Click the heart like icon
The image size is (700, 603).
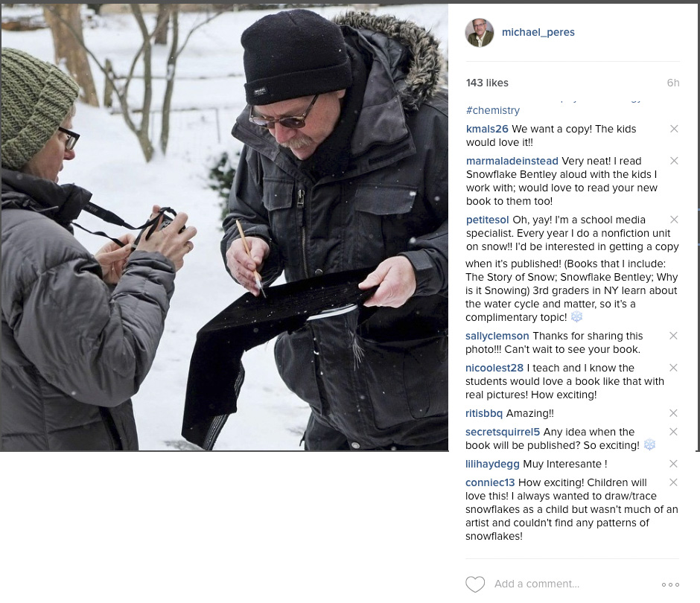click(475, 584)
